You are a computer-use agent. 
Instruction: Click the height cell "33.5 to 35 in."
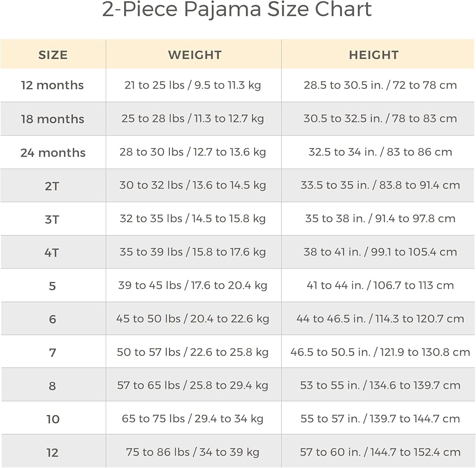[380, 185]
